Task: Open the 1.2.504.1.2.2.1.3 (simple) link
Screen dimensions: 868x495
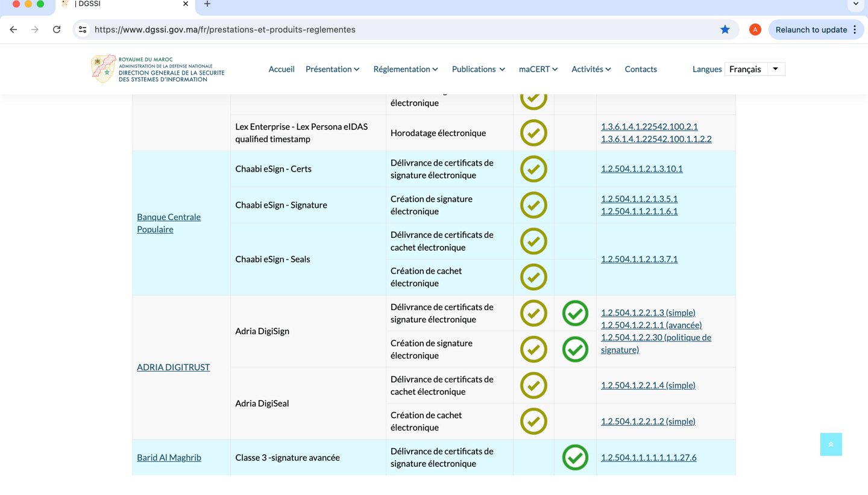Action: (648, 313)
